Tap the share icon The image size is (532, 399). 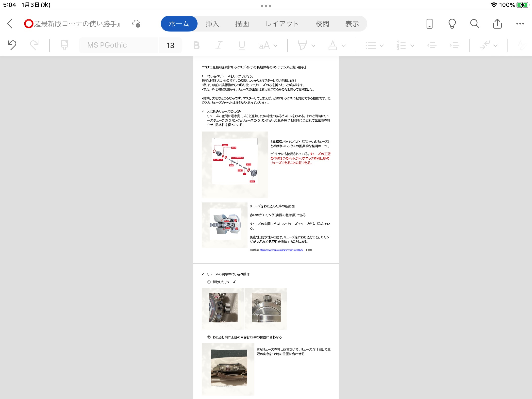pyautogui.click(x=497, y=24)
